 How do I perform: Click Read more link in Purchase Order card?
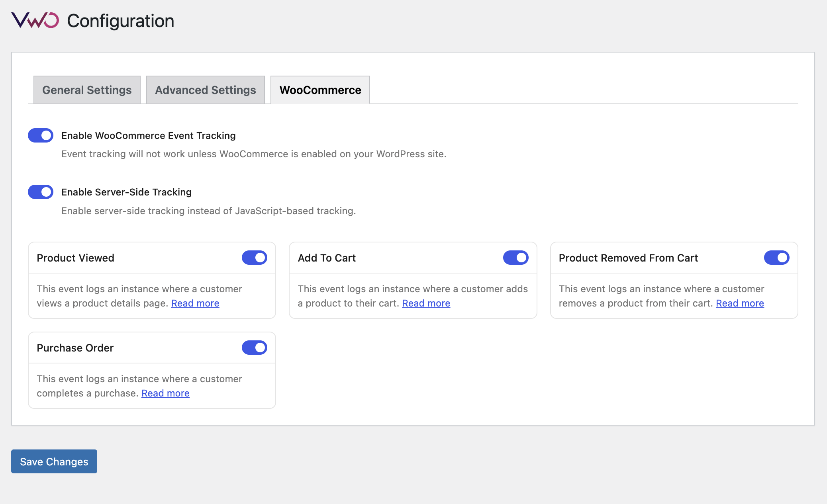(x=165, y=393)
